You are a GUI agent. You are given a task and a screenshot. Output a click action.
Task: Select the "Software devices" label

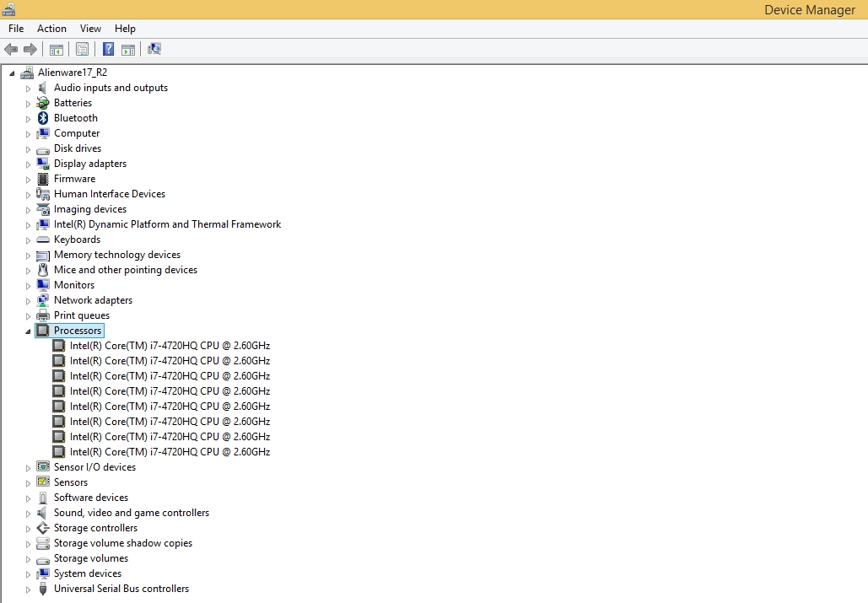pyautogui.click(x=91, y=498)
